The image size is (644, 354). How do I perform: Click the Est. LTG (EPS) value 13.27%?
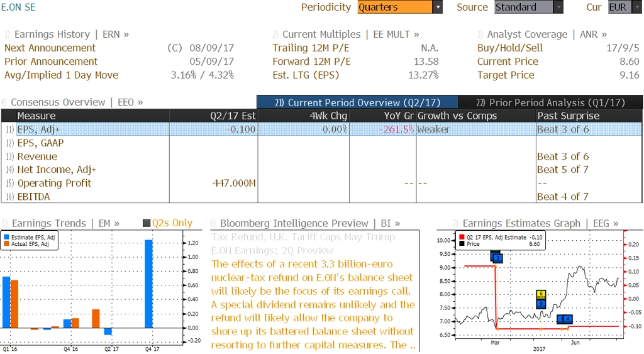click(x=423, y=75)
